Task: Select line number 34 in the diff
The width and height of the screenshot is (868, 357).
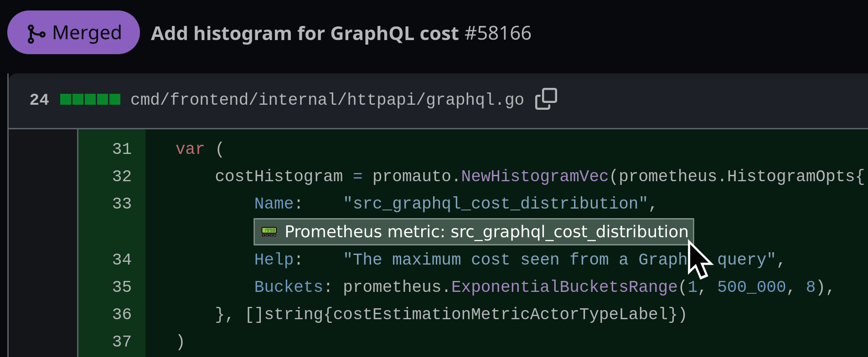Action: (122, 260)
